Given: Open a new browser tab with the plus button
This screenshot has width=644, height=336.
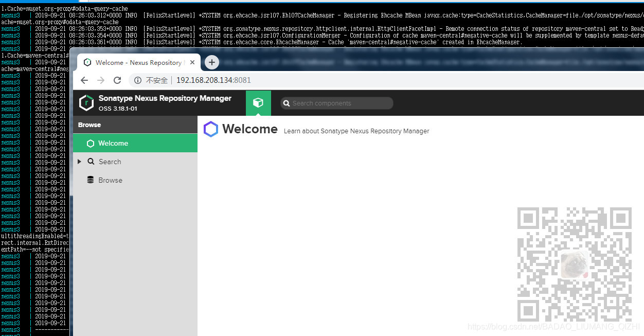Looking at the screenshot, I should (212, 62).
